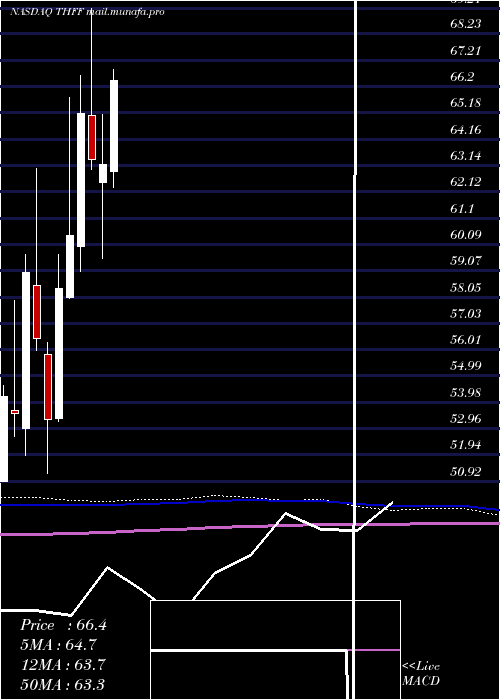The width and height of the screenshot is (500, 700).
Task: Select the red candlestick below the tallest wick
Action: [x=92, y=137]
